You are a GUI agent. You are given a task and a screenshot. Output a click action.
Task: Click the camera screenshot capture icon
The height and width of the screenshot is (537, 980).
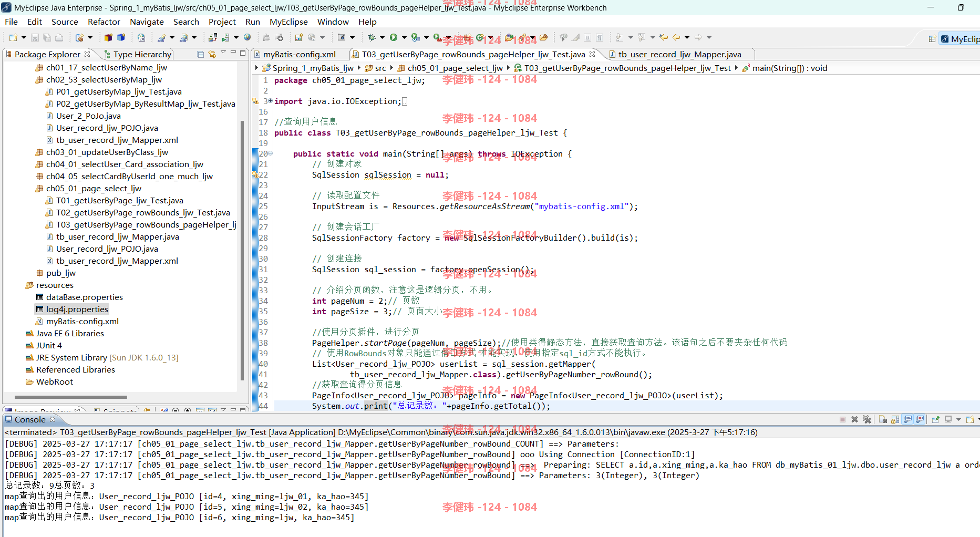[342, 38]
